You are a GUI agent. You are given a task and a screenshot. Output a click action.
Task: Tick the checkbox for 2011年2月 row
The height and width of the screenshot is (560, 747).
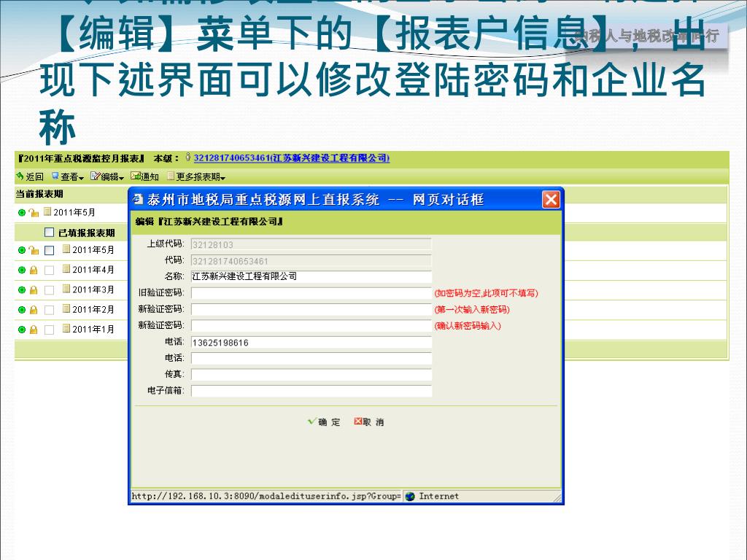tap(49, 310)
